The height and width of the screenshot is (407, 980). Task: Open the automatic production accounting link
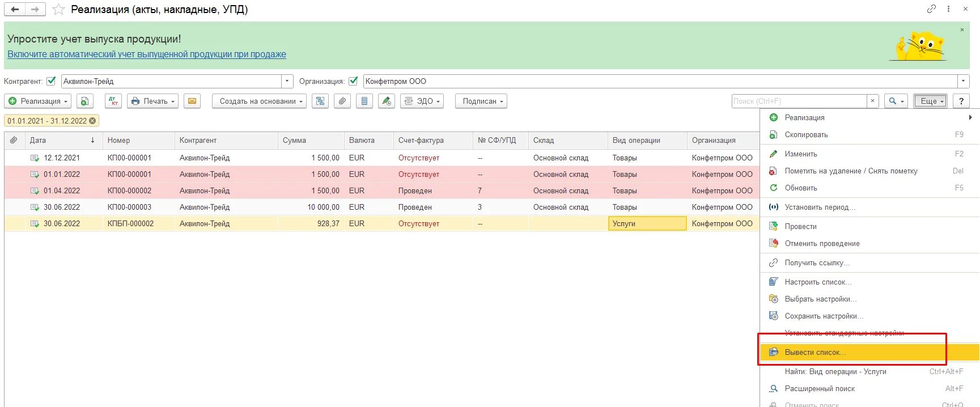tap(147, 54)
